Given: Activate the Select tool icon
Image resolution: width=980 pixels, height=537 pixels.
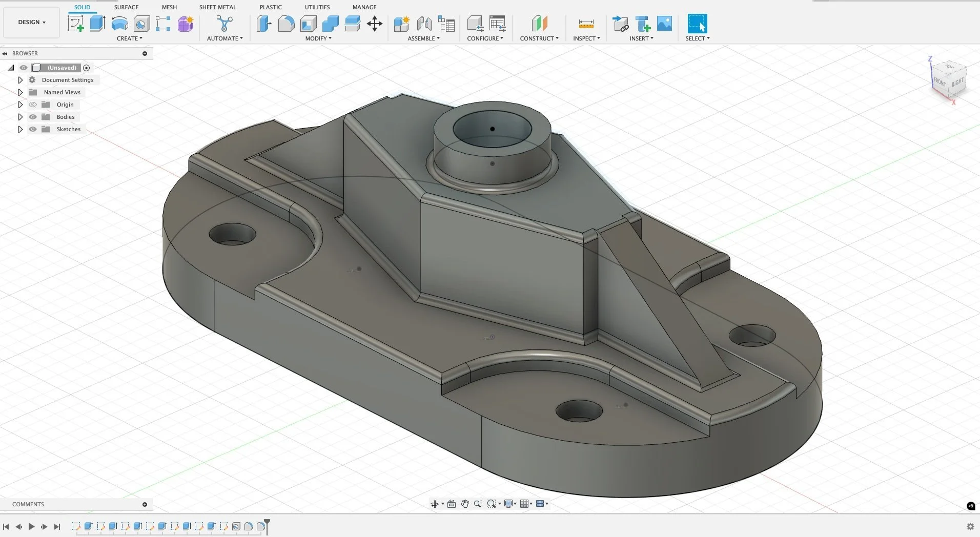Looking at the screenshot, I should coord(697,24).
